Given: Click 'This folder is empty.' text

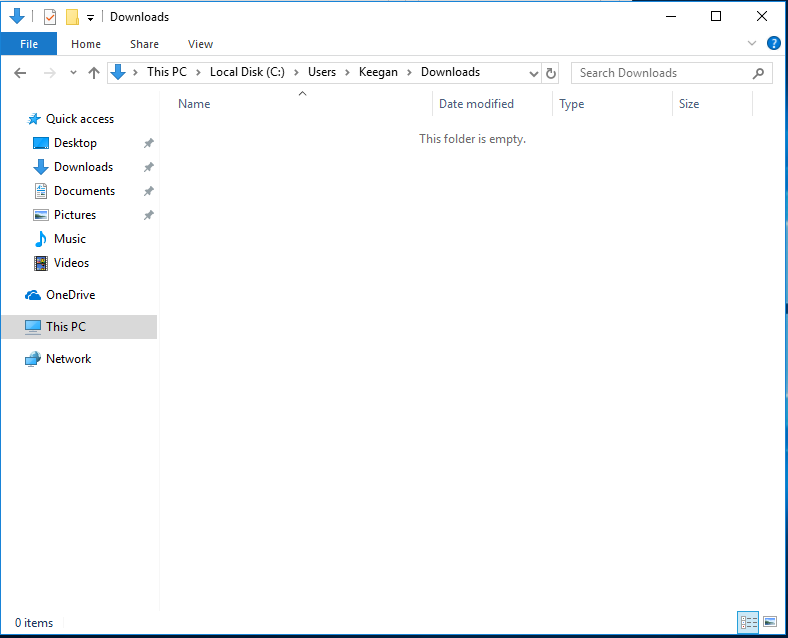Looking at the screenshot, I should 472,139.
